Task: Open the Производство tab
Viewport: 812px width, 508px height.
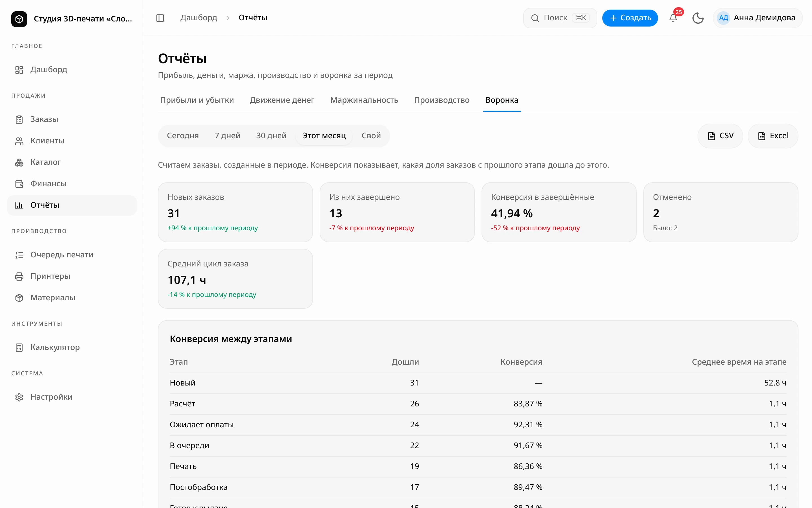Action: [x=442, y=100]
